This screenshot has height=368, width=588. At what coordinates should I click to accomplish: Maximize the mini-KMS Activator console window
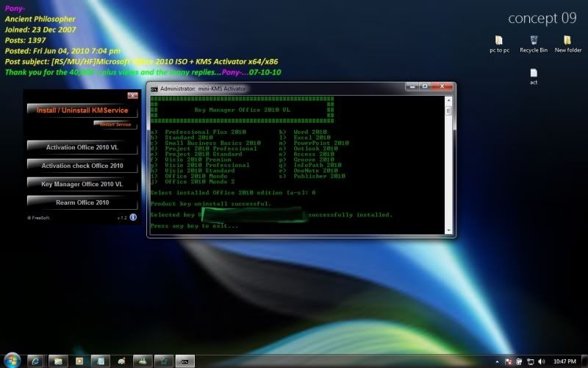click(425, 86)
